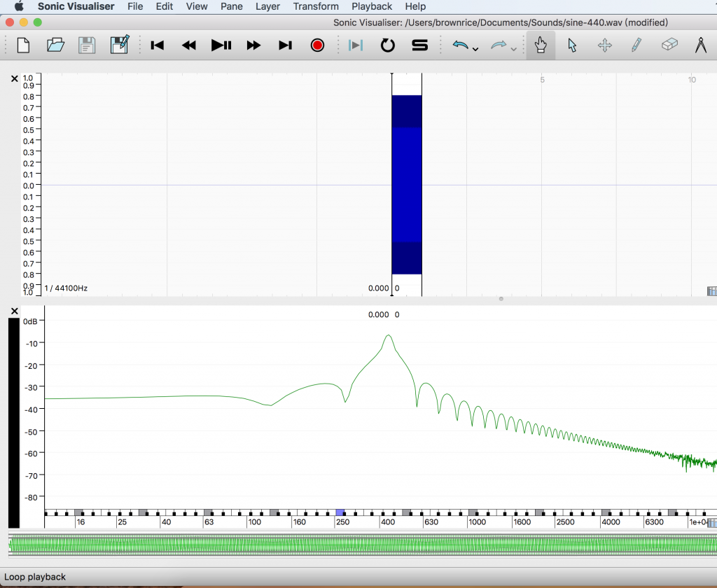Open the Pane menu

pyautogui.click(x=231, y=6)
